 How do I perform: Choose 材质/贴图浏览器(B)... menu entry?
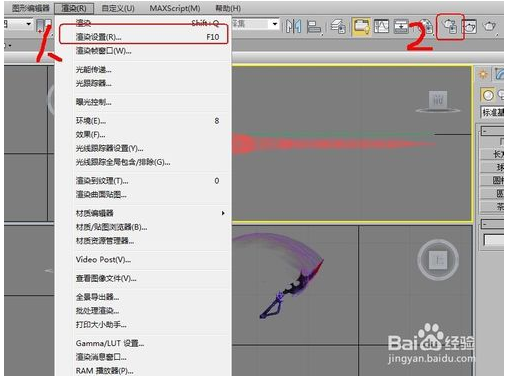pyautogui.click(x=144, y=227)
